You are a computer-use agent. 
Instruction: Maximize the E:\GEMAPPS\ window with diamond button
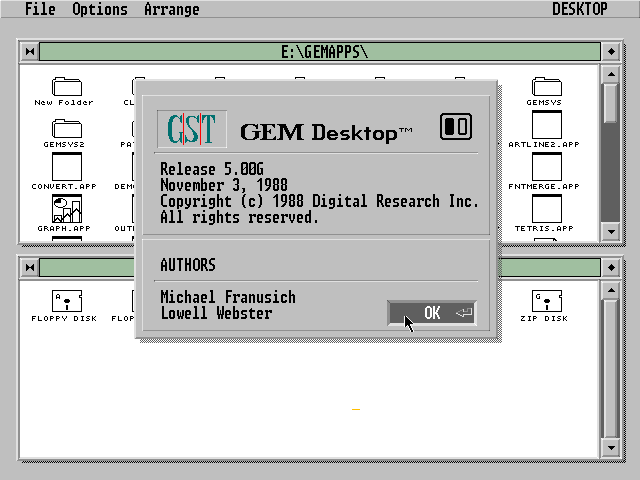tap(611, 51)
